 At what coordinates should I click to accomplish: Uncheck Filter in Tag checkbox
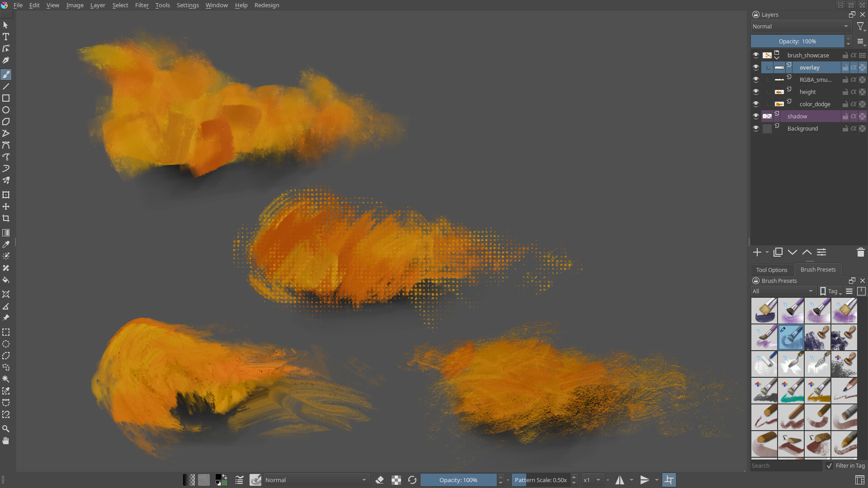(829, 465)
